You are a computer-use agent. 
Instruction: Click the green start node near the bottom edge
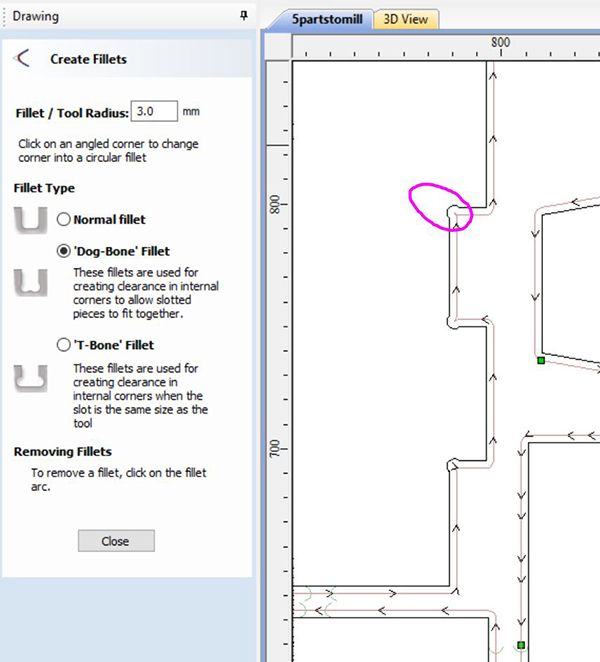[521, 645]
